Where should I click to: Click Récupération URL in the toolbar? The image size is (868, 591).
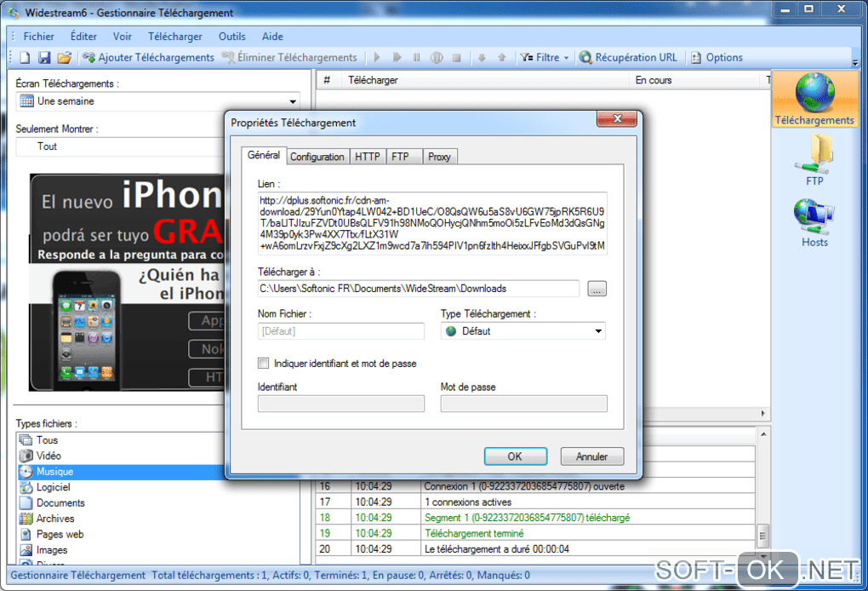[x=628, y=58]
